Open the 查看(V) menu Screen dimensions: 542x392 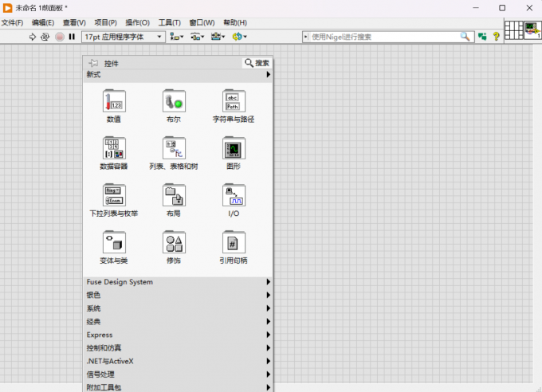coord(74,23)
